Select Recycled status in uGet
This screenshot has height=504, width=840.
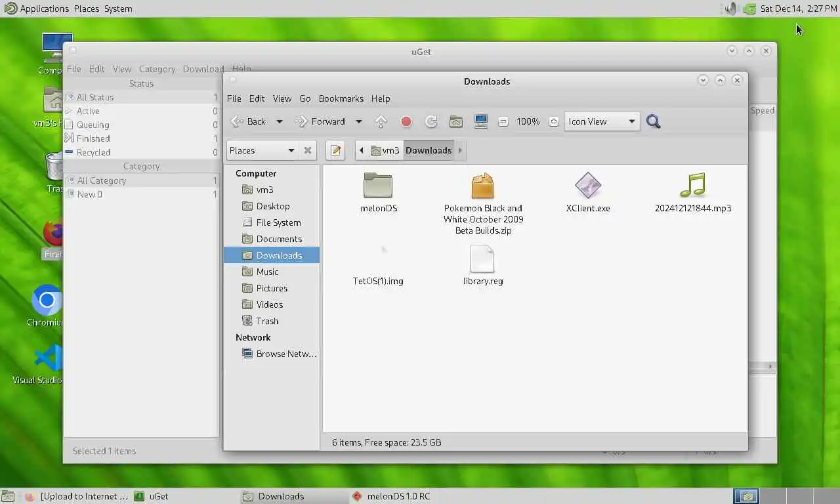pyautogui.click(x=141, y=152)
